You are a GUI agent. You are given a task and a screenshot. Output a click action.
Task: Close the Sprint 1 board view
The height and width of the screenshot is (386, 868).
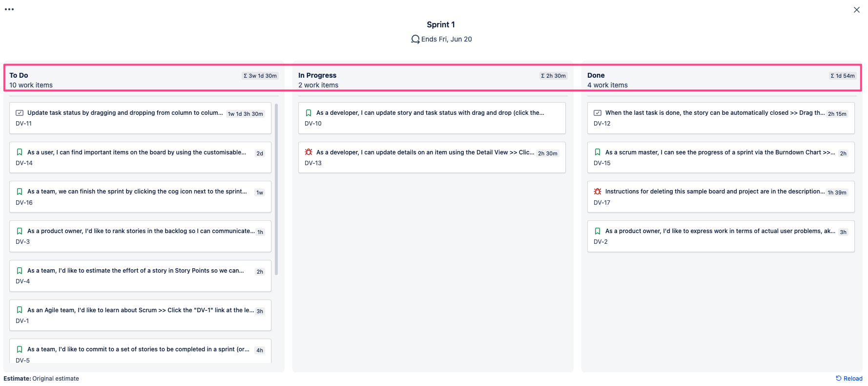coord(856,10)
